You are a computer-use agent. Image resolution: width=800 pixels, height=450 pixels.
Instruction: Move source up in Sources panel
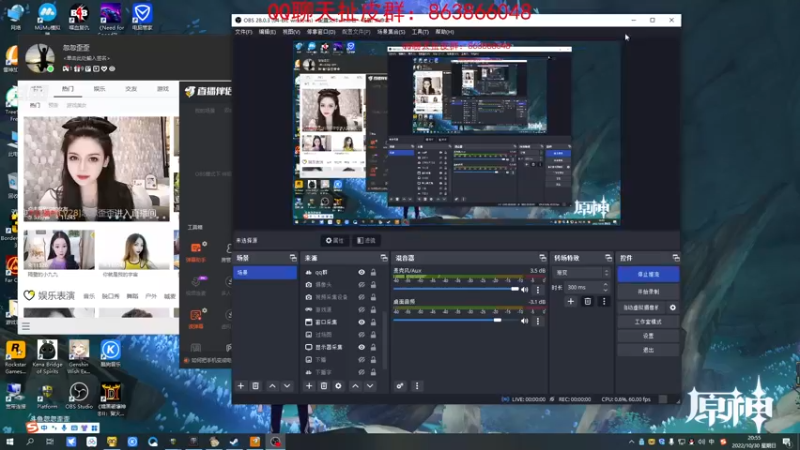[356, 386]
